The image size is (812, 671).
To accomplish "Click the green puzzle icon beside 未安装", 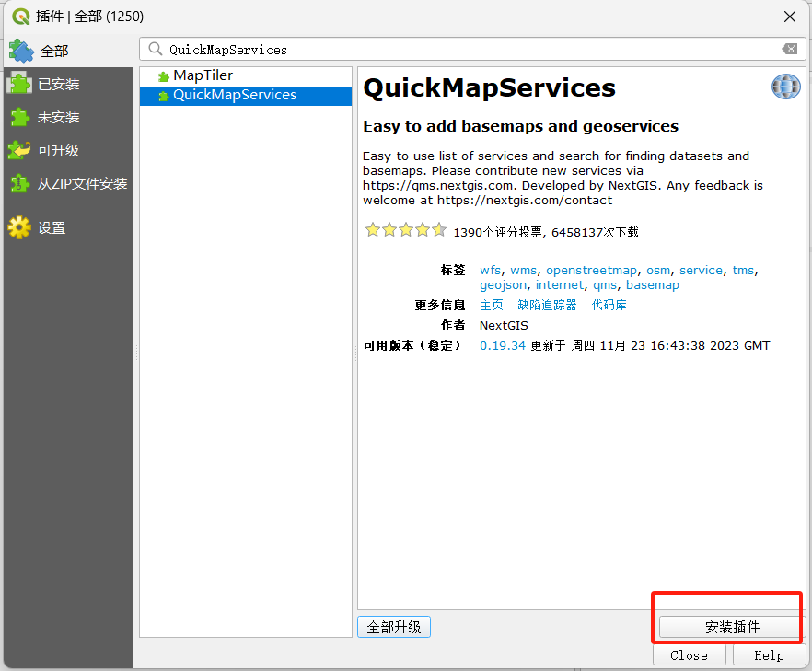I will pyautogui.click(x=19, y=117).
